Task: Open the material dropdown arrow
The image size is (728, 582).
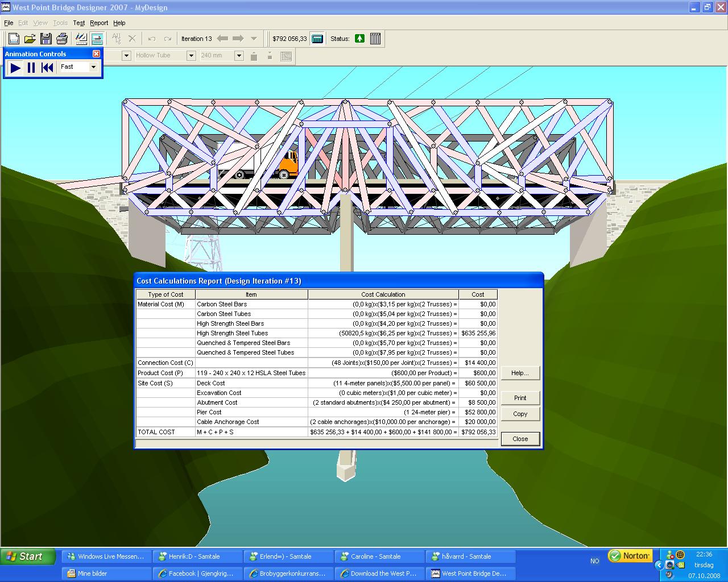Action: coord(126,55)
